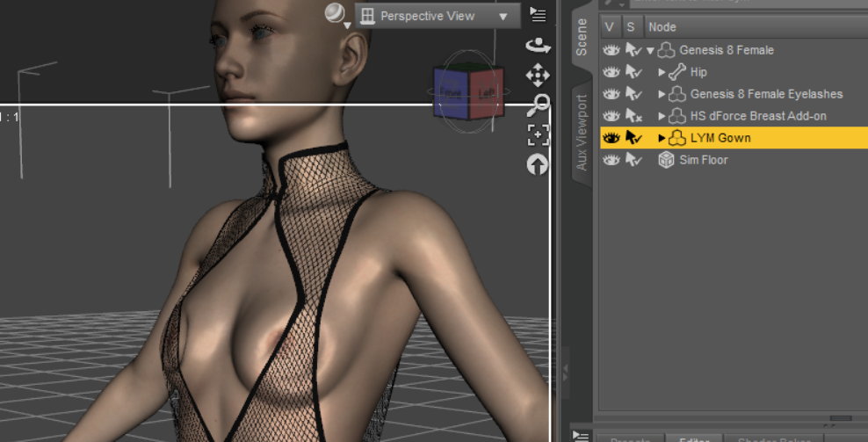The image size is (868, 442).
Task: Click the Left face of the view cube
Action: (x=486, y=93)
